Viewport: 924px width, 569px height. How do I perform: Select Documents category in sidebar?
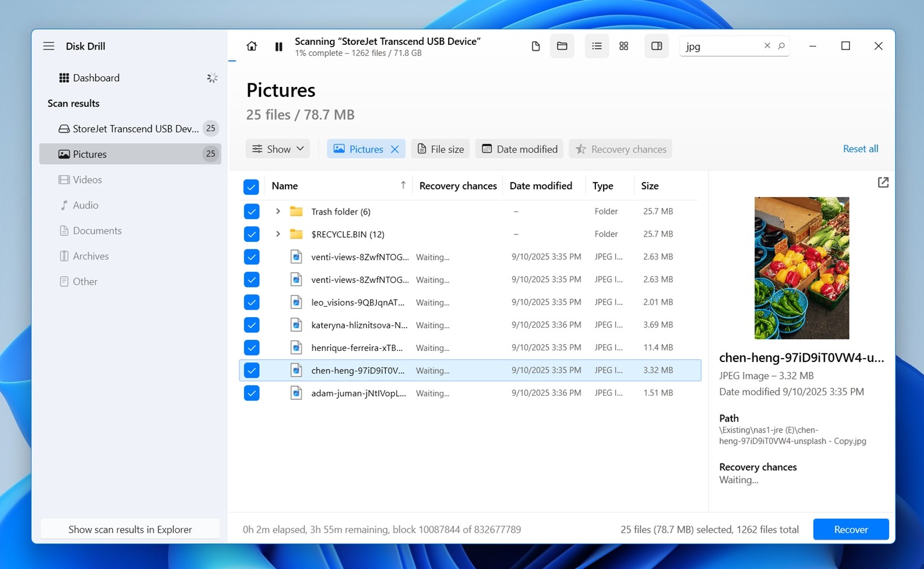130,230
